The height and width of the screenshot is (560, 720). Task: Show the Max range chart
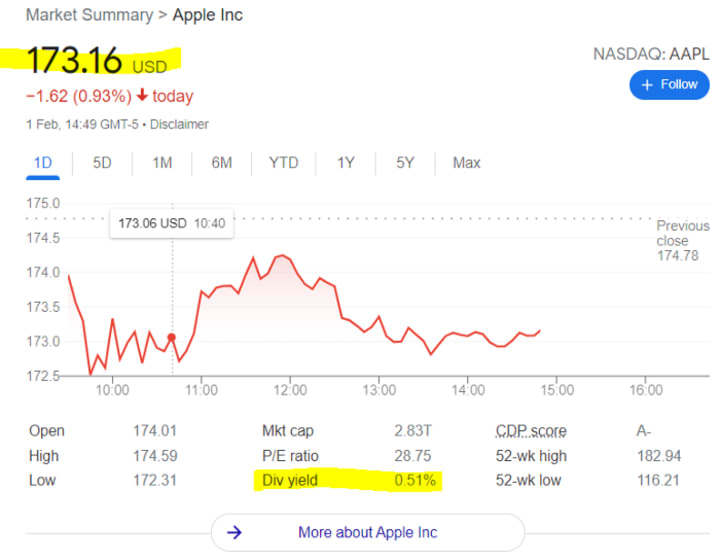(467, 163)
